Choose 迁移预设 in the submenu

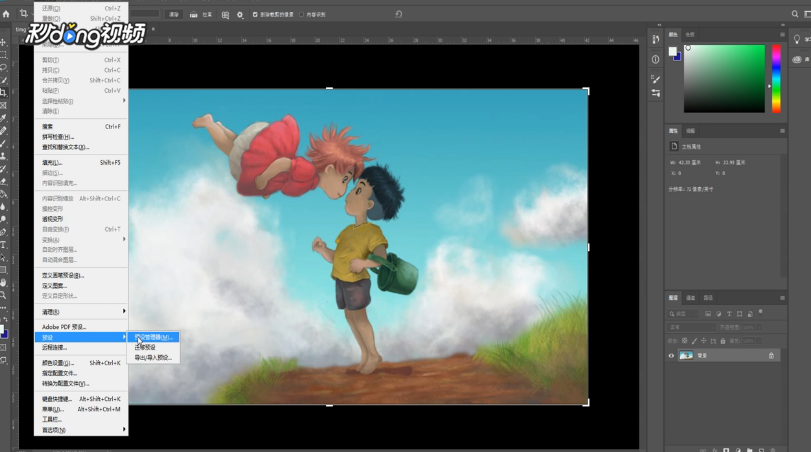click(153, 347)
